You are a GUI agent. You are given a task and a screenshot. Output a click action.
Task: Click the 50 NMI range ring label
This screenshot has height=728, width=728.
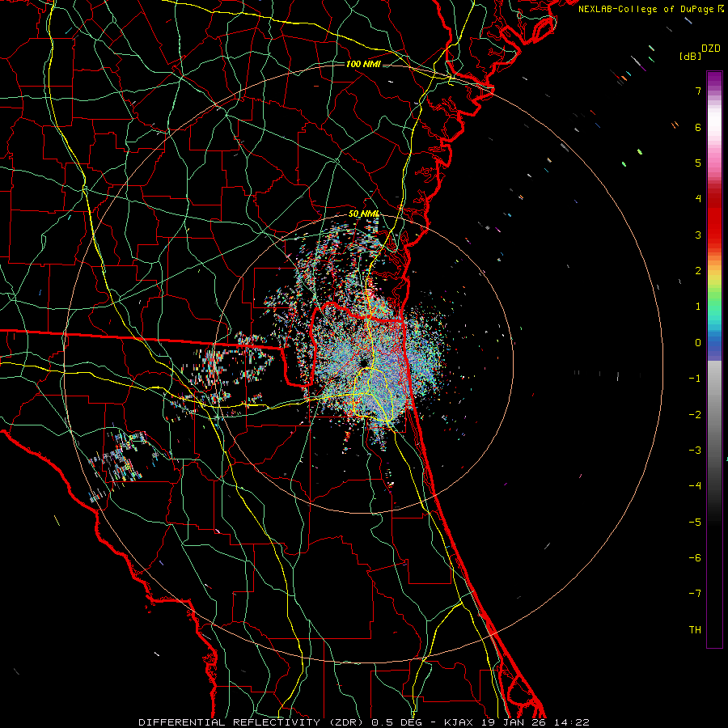point(363,214)
